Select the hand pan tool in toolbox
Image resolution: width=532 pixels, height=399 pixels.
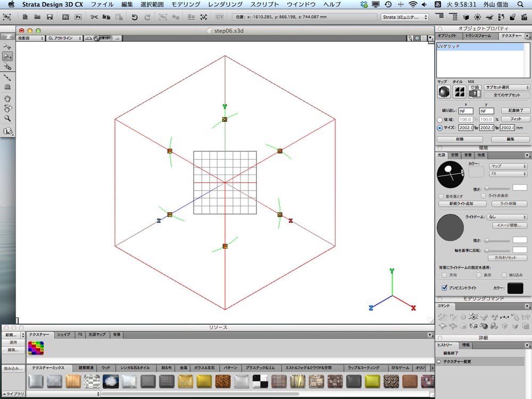click(7, 99)
